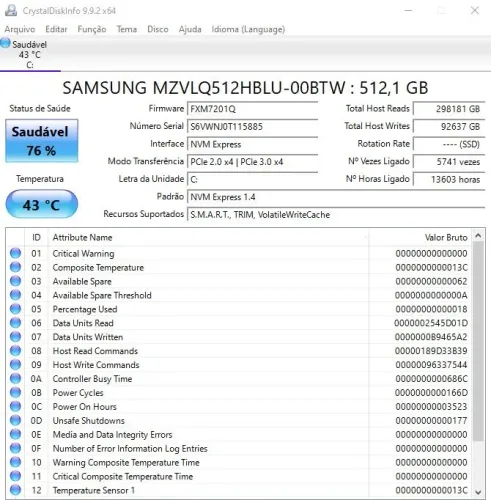Click the Firmware field FXM7201Q
Image resolution: width=491 pixels, height=500 pixels.
click(x=253, y=109)
